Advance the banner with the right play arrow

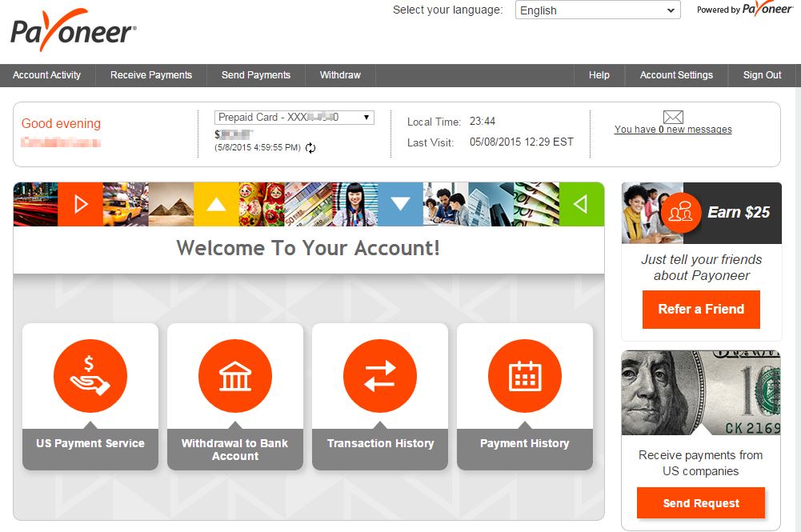coord(80,204)
